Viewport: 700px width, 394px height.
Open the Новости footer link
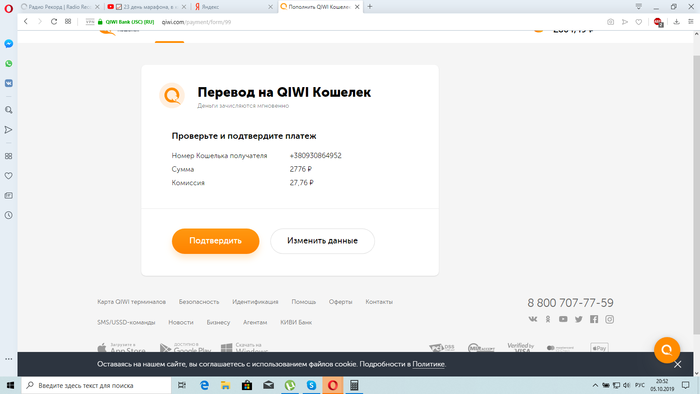pyautogui.click(x=181, y=322)
